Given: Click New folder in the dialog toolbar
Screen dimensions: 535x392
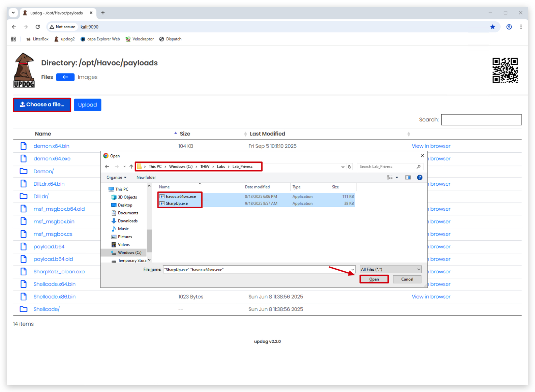Looking at the screenshot, I should (146, 178).
